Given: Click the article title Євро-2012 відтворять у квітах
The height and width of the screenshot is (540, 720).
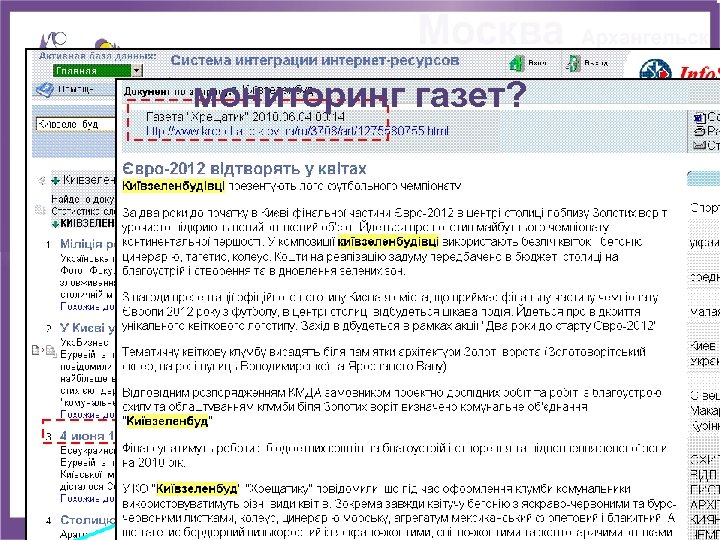Looking at the screenshot, I should coord(244,169).
